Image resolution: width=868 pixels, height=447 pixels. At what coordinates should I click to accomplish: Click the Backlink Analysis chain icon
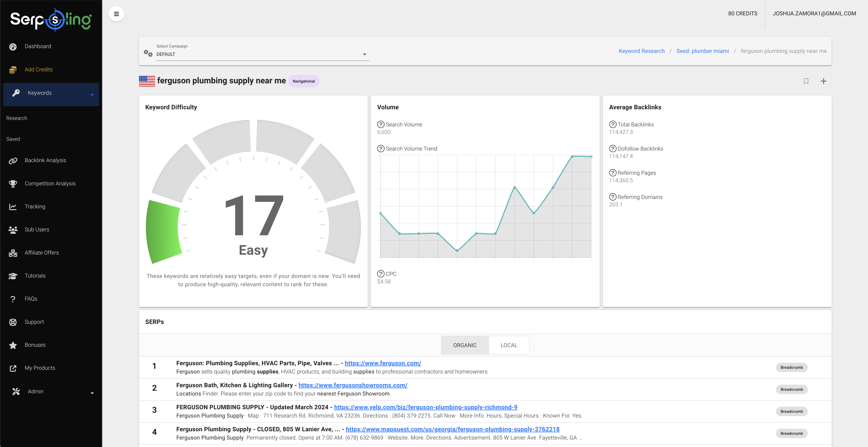click(x=13, y=161)
